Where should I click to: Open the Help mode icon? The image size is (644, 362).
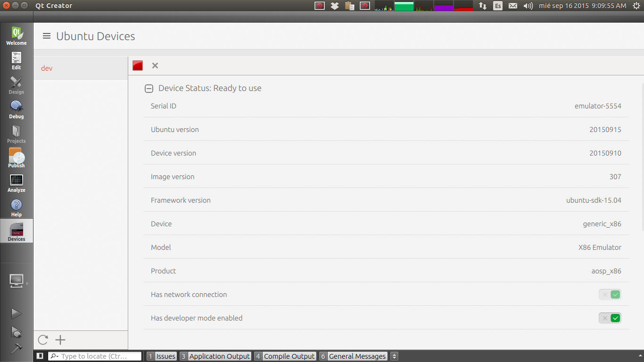pyautogui.click(x=17, y=208)
